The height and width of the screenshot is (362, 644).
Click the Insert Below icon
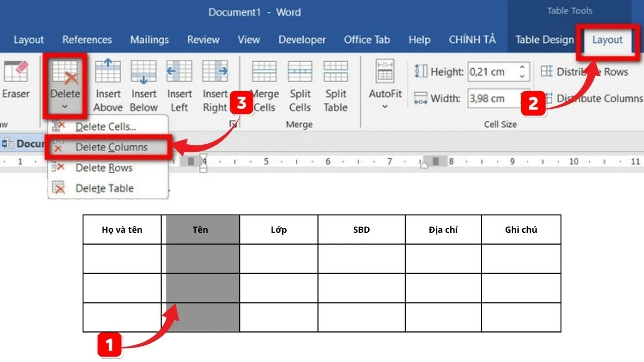(x=143, y=71)
